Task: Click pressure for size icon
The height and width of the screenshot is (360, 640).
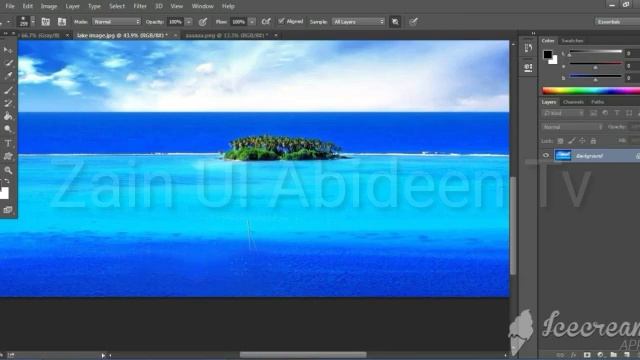Action: coord(413,22)
